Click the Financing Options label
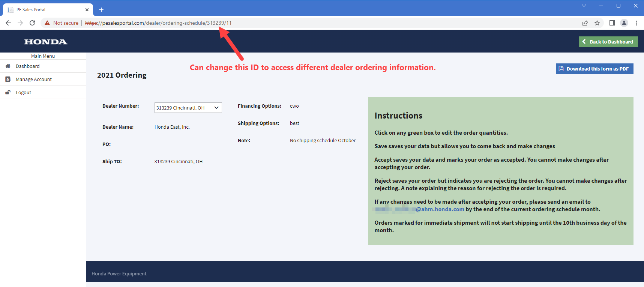 pos(260,106)
